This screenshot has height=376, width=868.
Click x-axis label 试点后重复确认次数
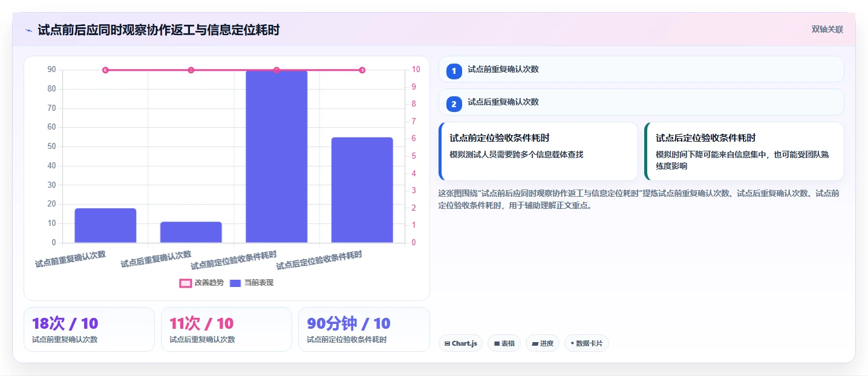point(156,259)
